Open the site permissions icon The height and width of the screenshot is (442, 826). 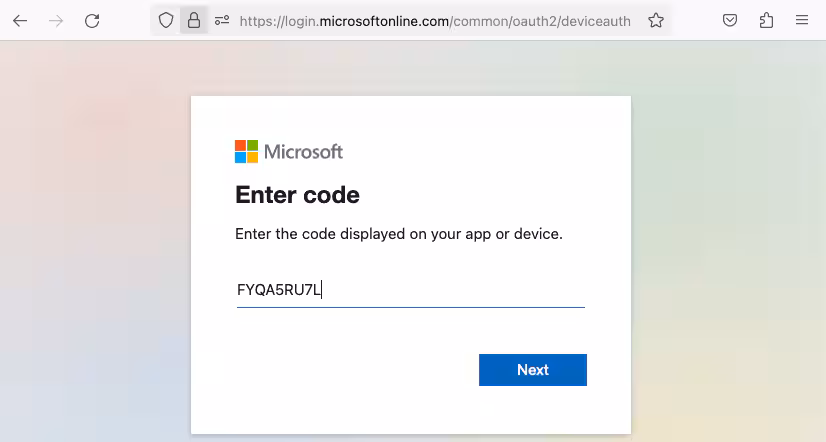222,20
